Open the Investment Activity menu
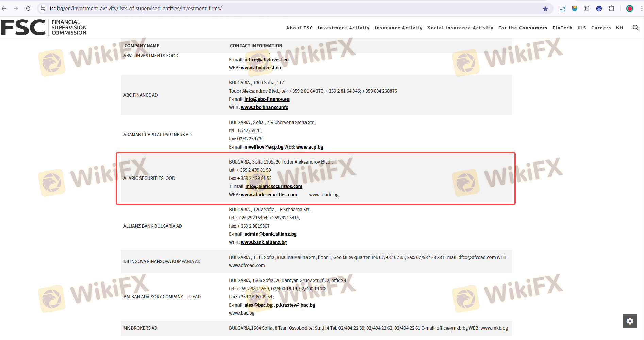This screenshot has height=340, width=644. [344, 28]
